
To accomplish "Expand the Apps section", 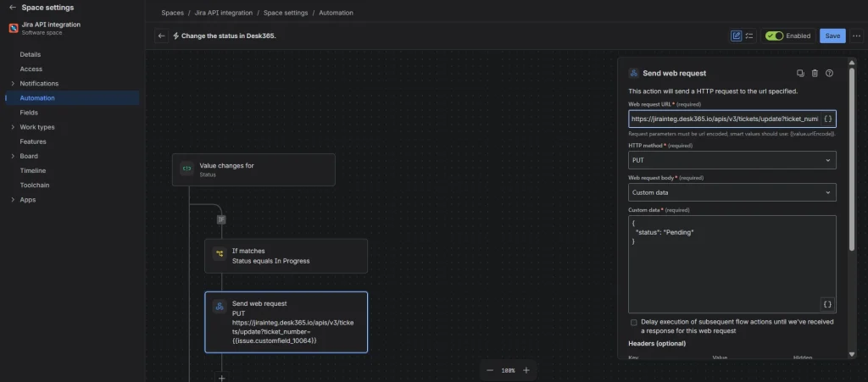I will tap(13, 200).
